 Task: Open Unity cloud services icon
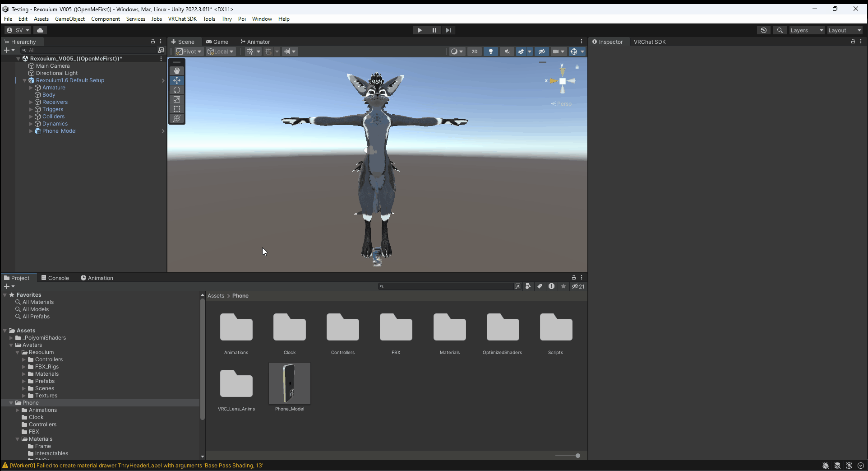pos(40,30)
